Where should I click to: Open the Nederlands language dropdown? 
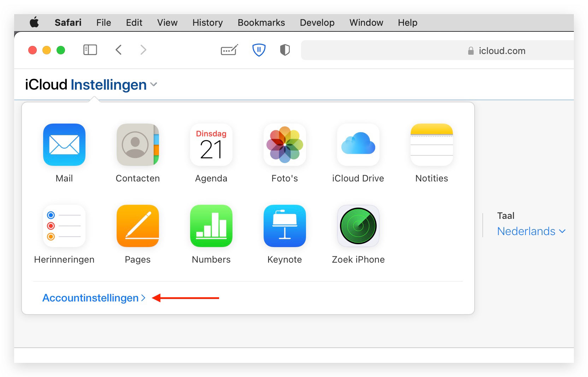click(x=531, y=231)
